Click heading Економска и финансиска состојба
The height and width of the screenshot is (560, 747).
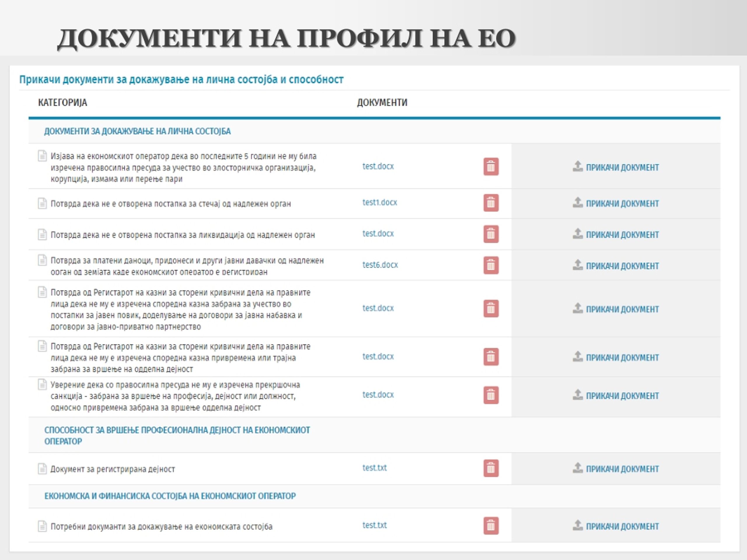[x=170, y=496]
